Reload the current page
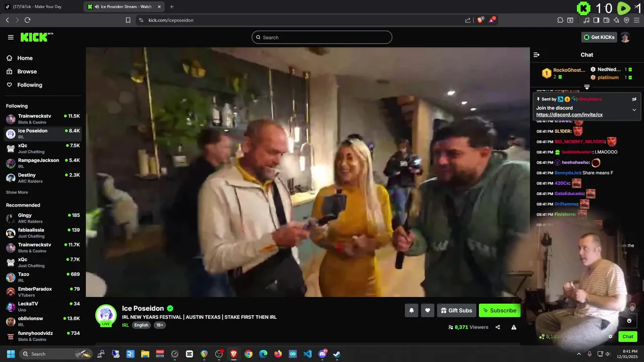 tap(27, 20)
